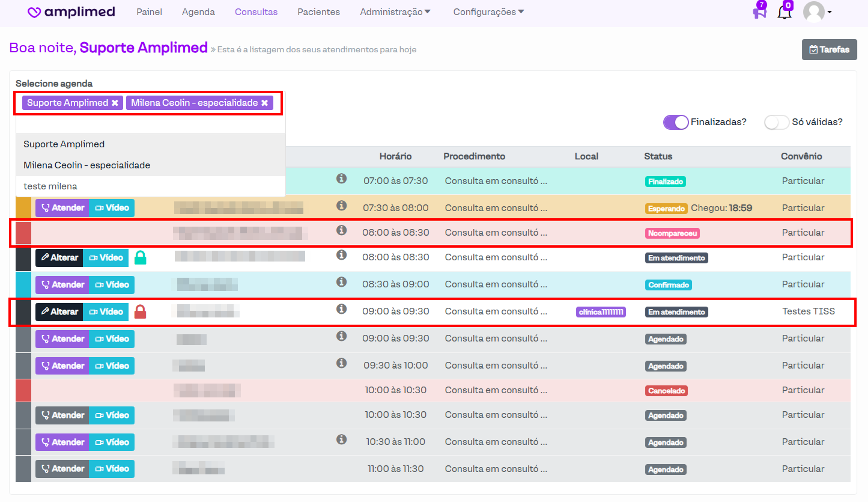Click info icon on 10:30 às 11:00 row
Screen dimensions: 868x502
click(341, 439)
